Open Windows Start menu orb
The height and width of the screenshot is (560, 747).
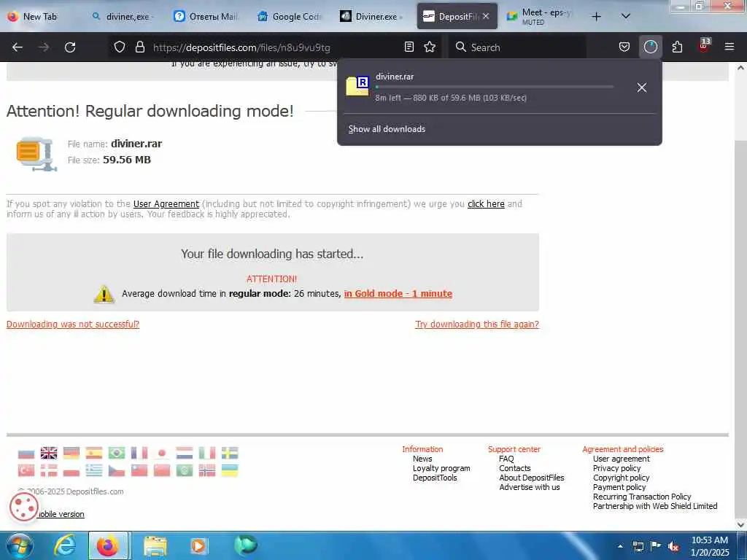click(20, 545)
